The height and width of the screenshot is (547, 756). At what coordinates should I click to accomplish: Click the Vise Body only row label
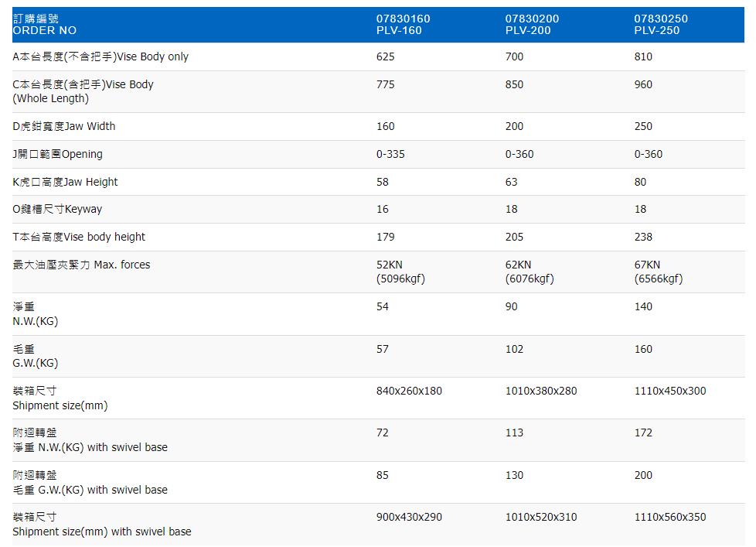point(100,56)
